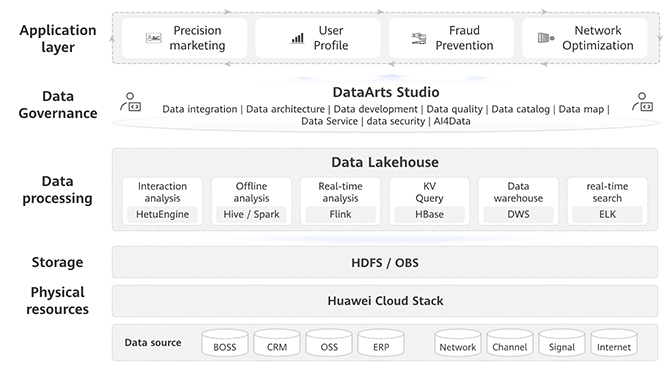Click the HetuEngine box
Screen dimensions: 670x373
point(162,214)
